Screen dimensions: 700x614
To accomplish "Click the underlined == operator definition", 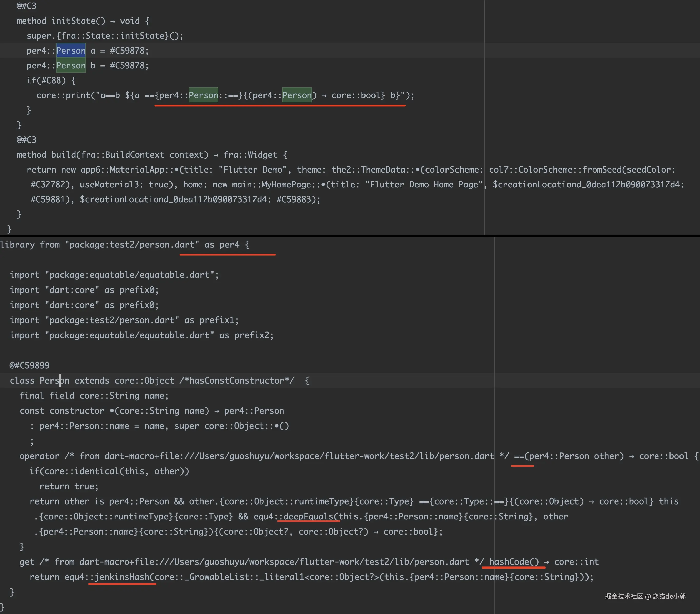I will pyautogui.click(x=519, y=456).
